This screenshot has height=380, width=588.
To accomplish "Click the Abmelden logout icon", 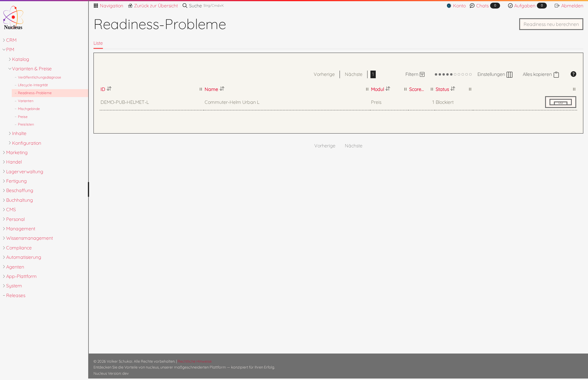I will tap(557, 6).
